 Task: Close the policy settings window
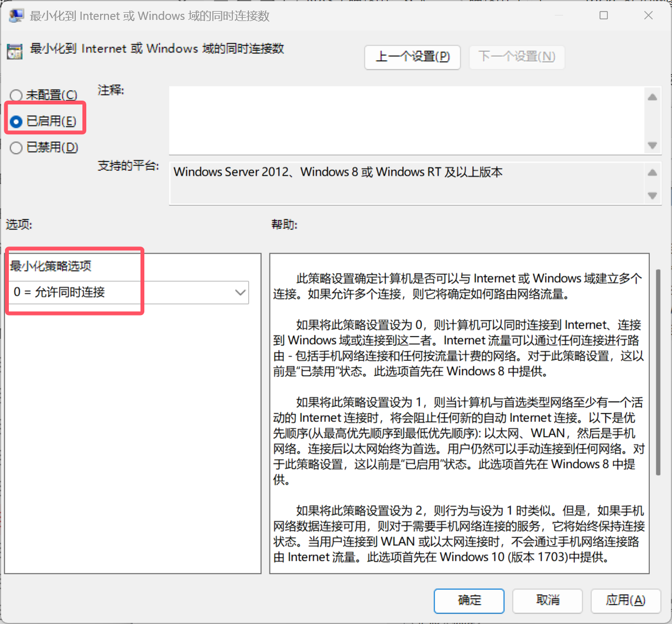click(649, 15)
